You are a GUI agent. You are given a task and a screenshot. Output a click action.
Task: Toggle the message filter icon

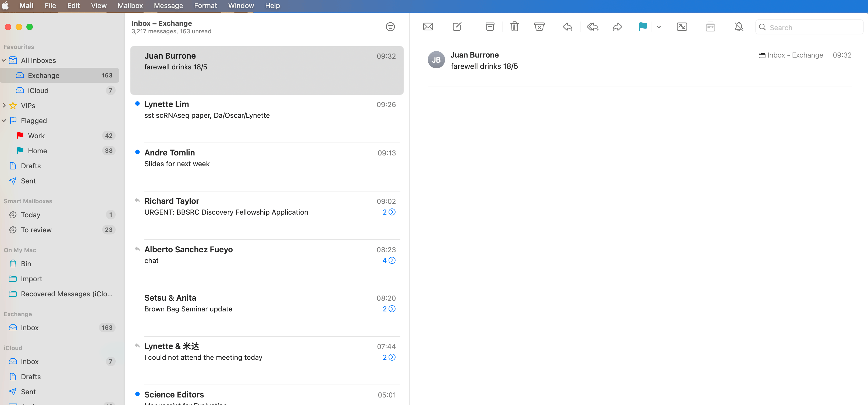[x=390, y=27]
